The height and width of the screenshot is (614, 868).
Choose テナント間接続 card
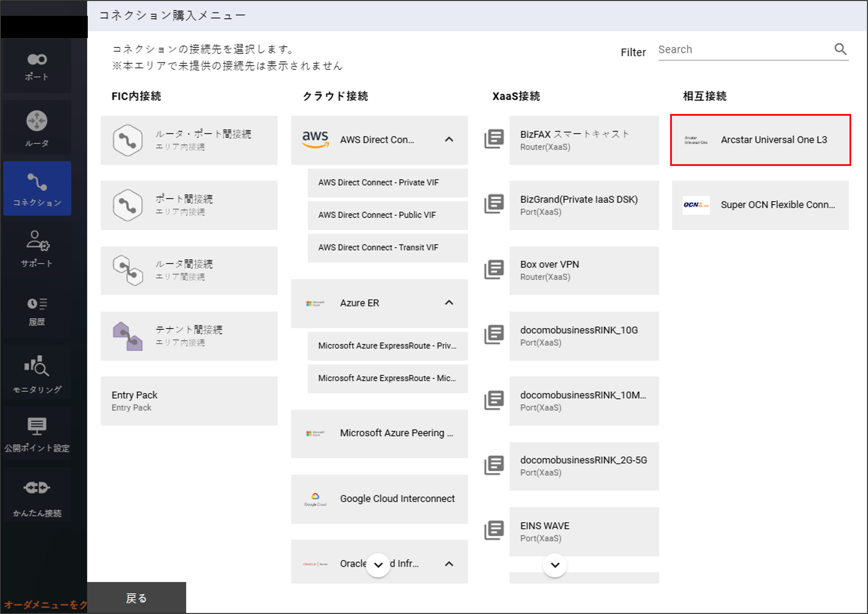point(189,336)
